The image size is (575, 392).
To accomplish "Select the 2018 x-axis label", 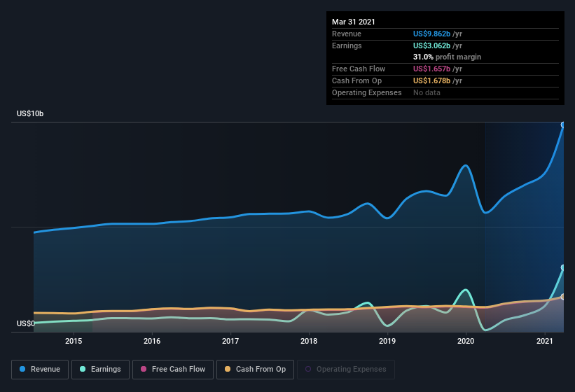I will (309, 341).
